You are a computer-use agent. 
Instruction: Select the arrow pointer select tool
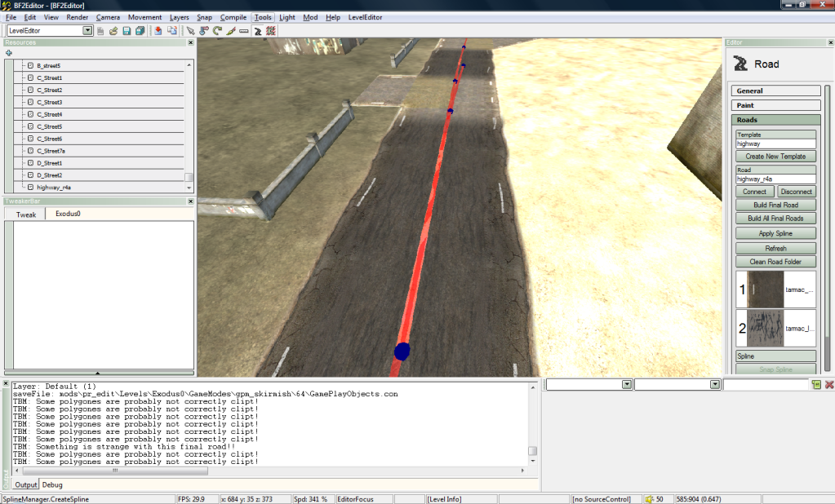pyautogui.click(x=190, y=31)
